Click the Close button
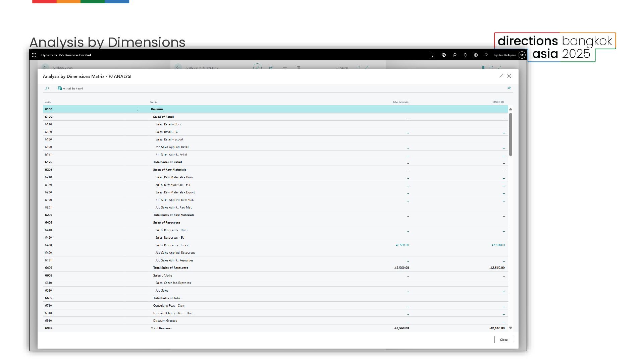The width and height of the screenshot is (644, 362). click(503, 340)
